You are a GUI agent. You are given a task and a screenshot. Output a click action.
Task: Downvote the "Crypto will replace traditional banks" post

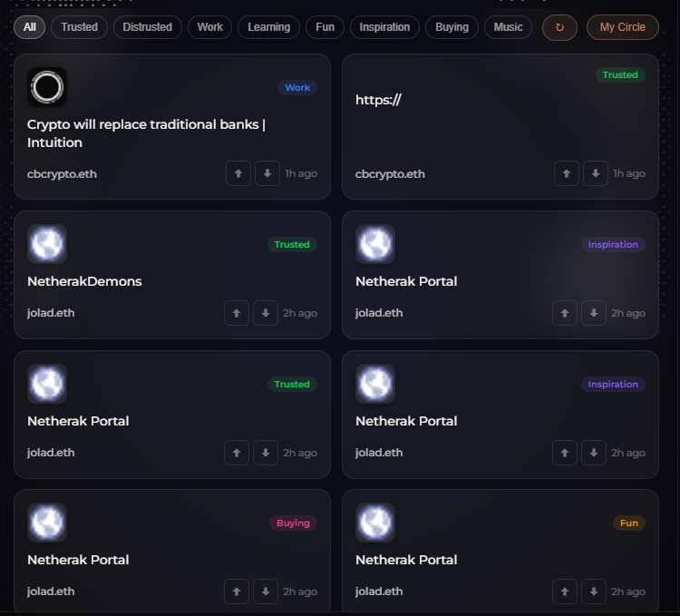(x=267, y=173)
